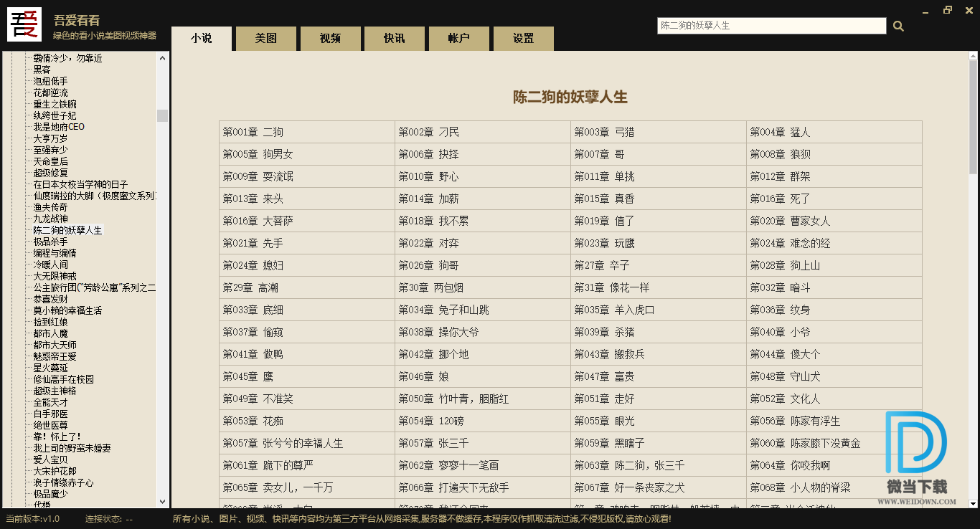Select 渔夫传奇 in the novel list
The width and height of the screenshot is (980, 529).
[50, 207]
